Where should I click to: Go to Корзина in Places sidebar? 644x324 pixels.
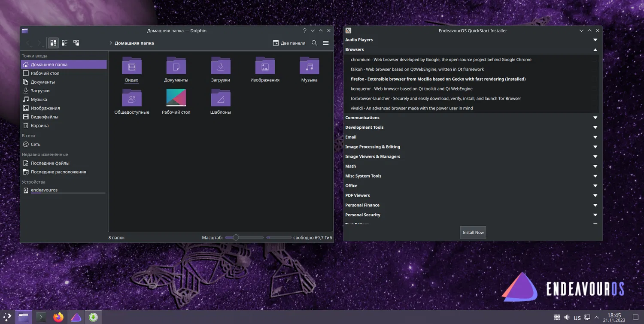(39, 126)
